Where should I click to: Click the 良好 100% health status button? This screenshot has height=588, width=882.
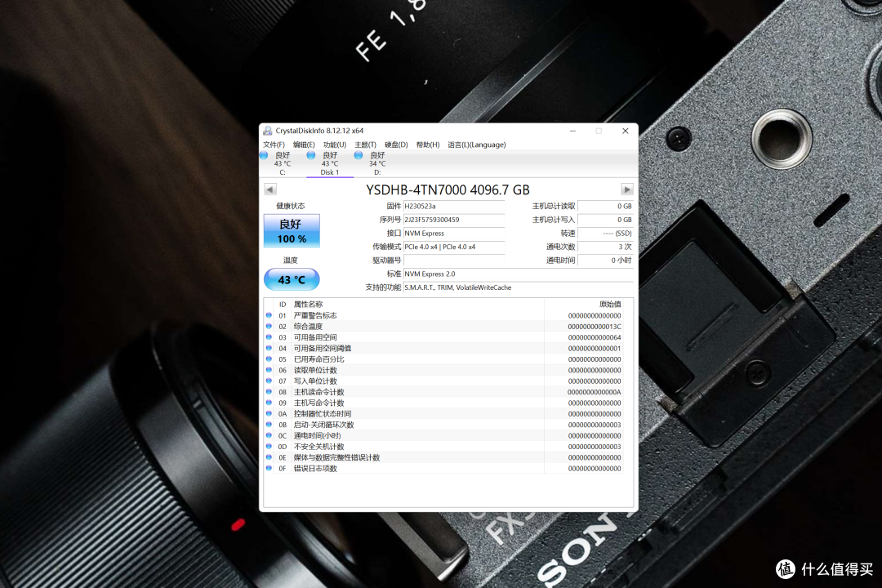pyautogui.click(x=292, y=230)
